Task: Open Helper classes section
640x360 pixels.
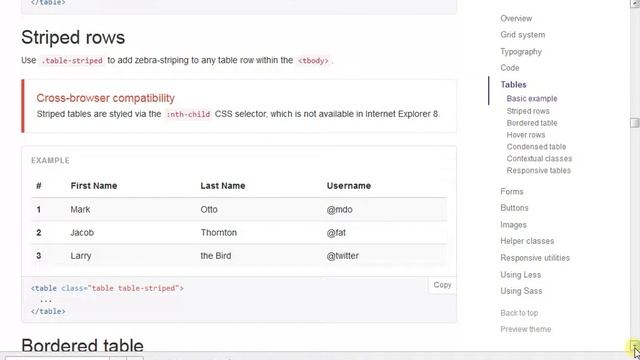Action: (527, 241)
